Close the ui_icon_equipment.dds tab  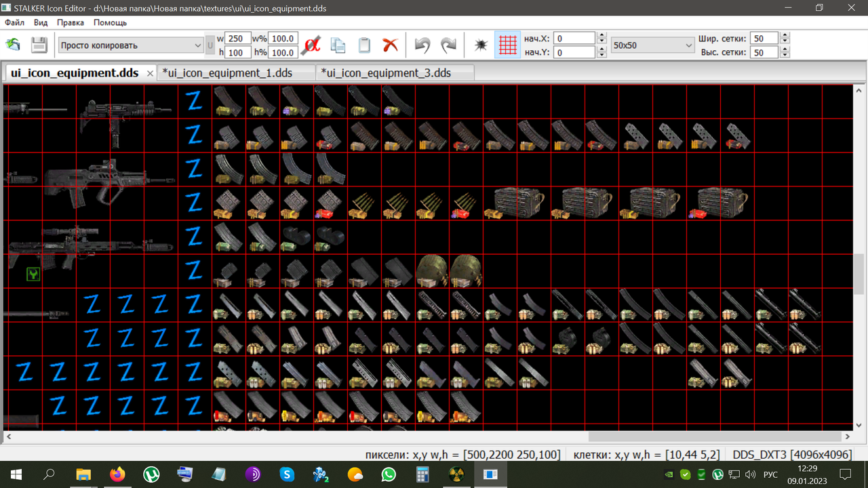coord(151,73)
